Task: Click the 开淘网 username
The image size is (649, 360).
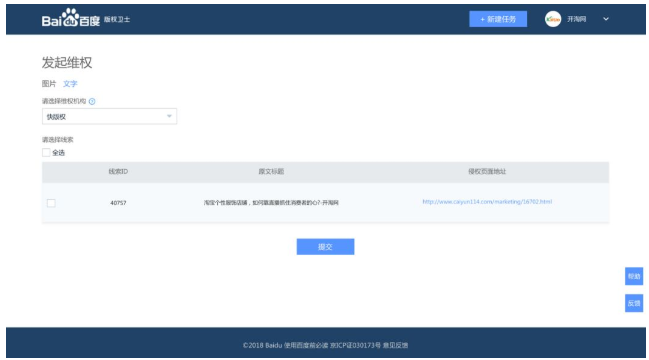Action: (x=577, y=19)
